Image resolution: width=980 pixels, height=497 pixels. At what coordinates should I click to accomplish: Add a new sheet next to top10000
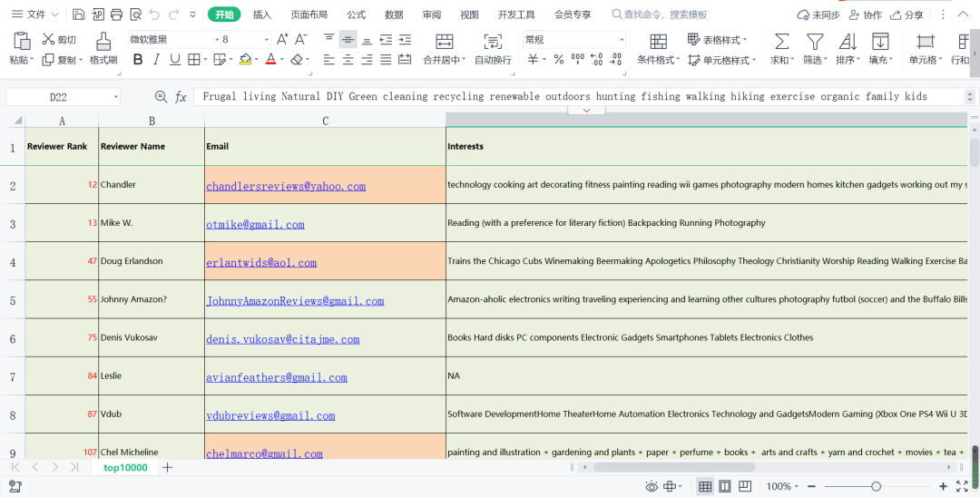coord(167,467)
